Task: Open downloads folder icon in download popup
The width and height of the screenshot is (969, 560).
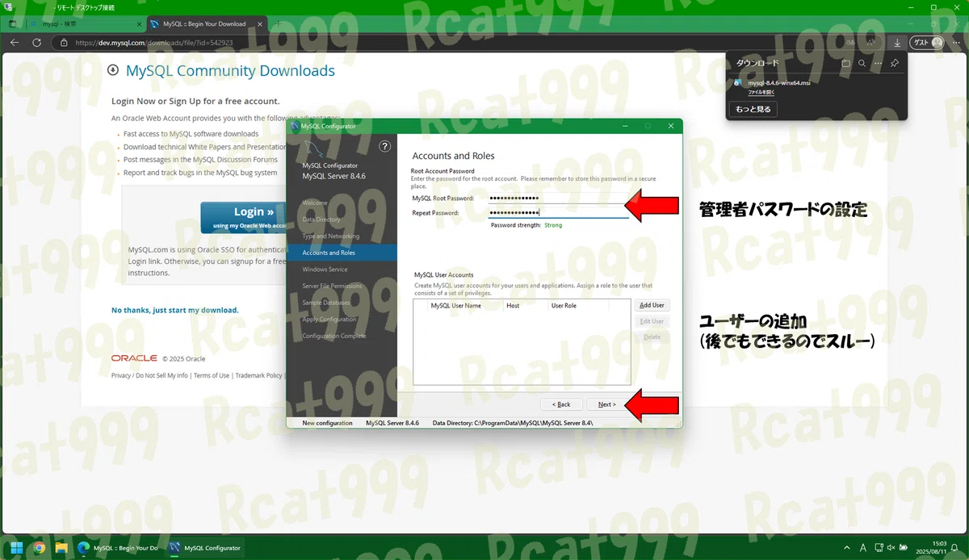Action: (x=845, y=63)
